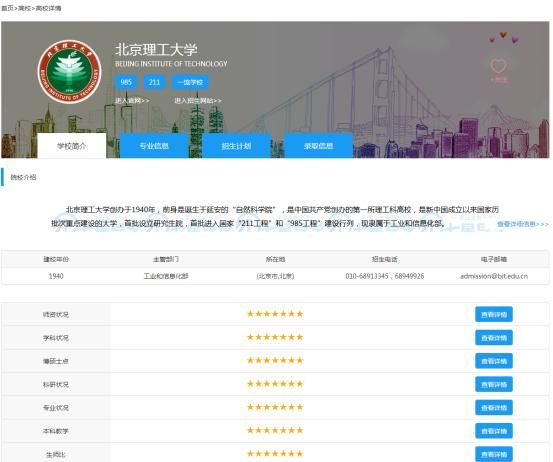553x462 pixels.
Task: Click the star rating in 生师比 row
Action: tap(275, 453)
